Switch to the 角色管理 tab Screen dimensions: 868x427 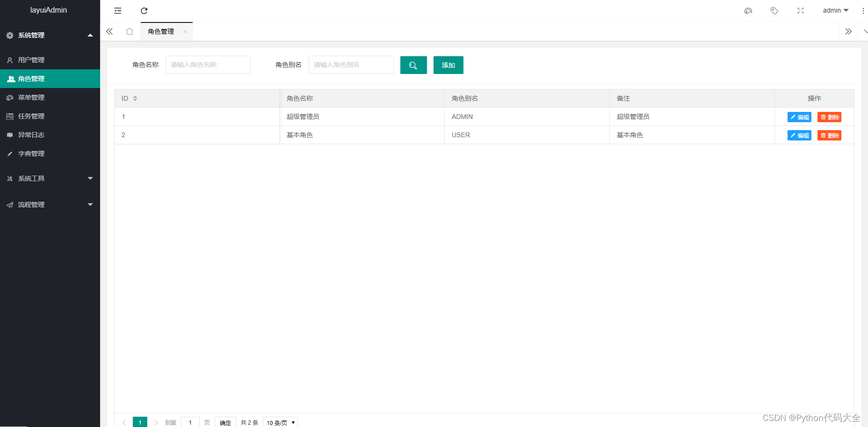pyautogui.click(x=160, y=31)
